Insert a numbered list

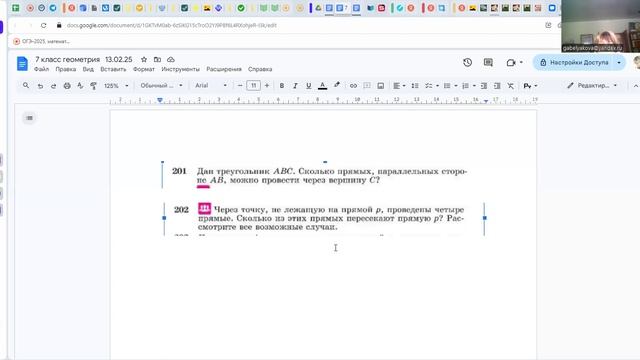[465, 86]
